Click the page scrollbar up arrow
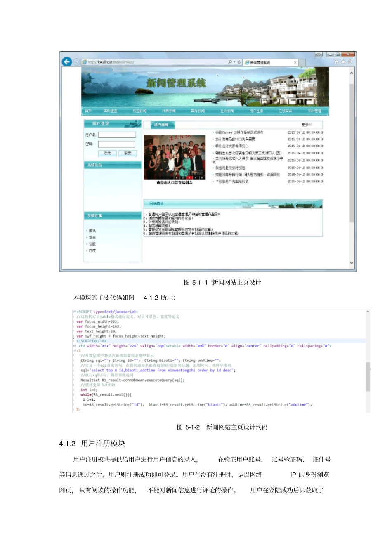The image size is (392, 555). click(352, 73)
